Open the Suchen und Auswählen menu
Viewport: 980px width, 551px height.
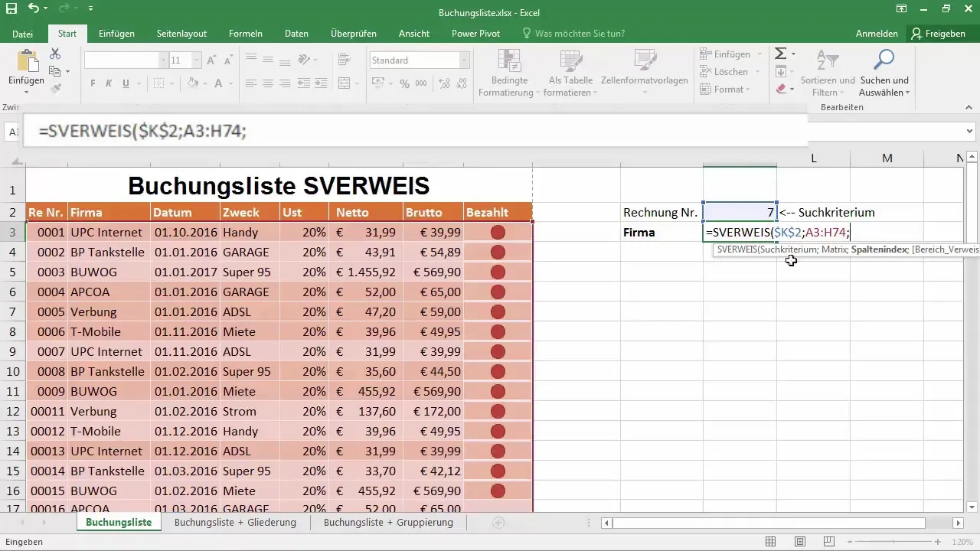click(x=884, y=73)
